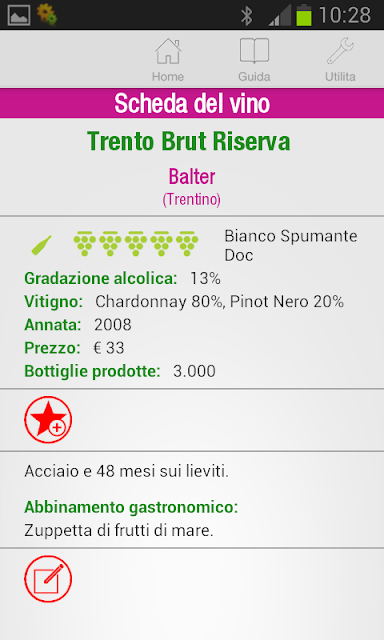Image resolution: width=384 pixels, height=640 pixels.
Task: Tap the Trento Brut Riserva wine title
Action: click(x=189, y=141)
